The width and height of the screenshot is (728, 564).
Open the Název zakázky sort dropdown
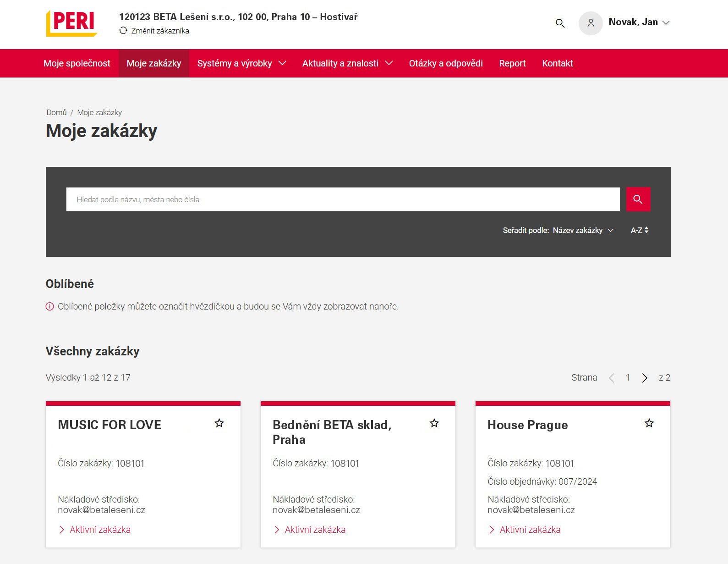pyautogui.click(x=583, y=230)
